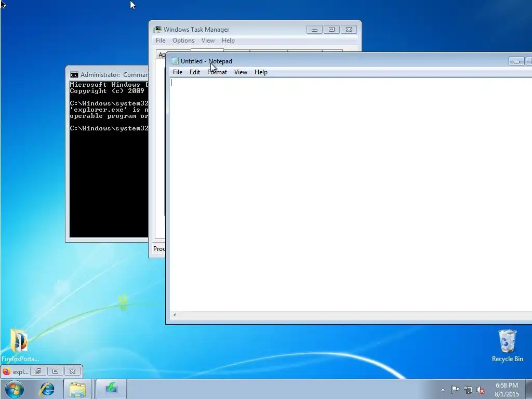Viewport: 532px width, 399px height.
Task: Open the Options menu in Task Manager
Action: tap(183, 41)
